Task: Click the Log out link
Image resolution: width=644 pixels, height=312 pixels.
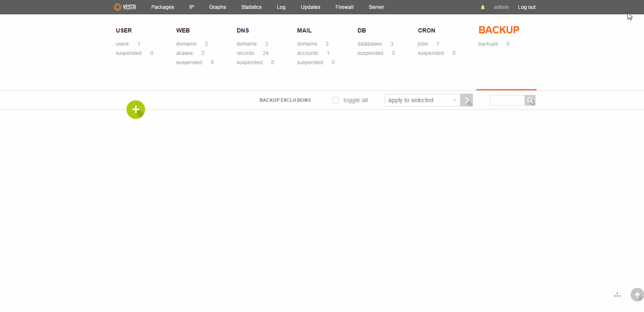Action: 527,7
